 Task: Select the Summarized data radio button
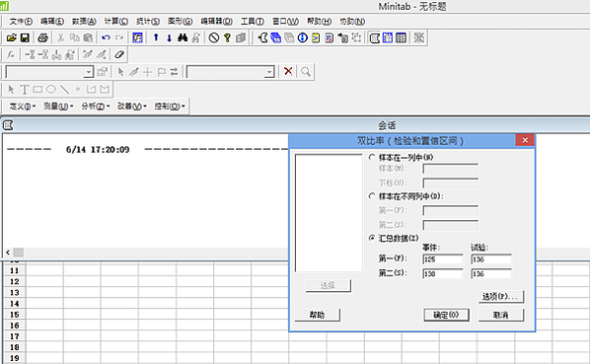coord(372,238)
